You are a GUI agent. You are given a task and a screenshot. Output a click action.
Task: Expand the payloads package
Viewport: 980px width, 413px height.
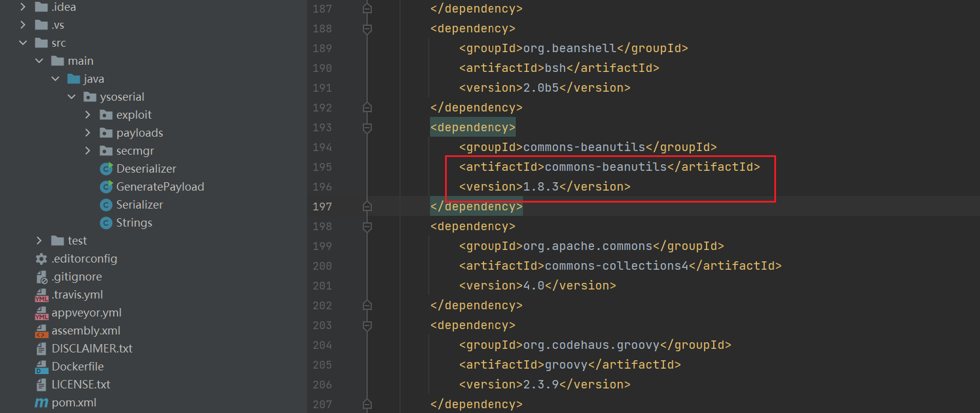tap(88, 133)
